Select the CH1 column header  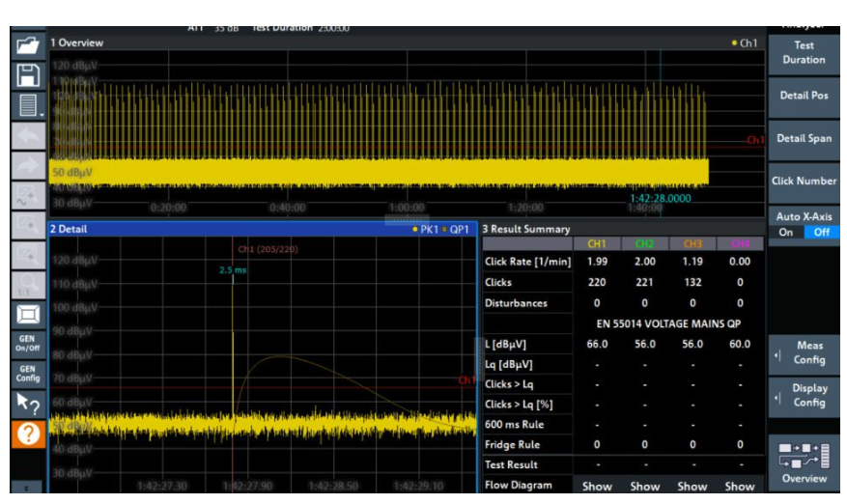click(x=597, y=244)
